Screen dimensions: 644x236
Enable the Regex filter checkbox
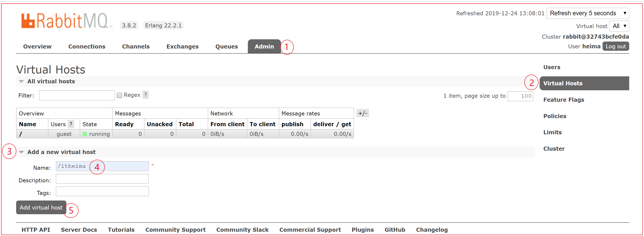pos(119,95)
